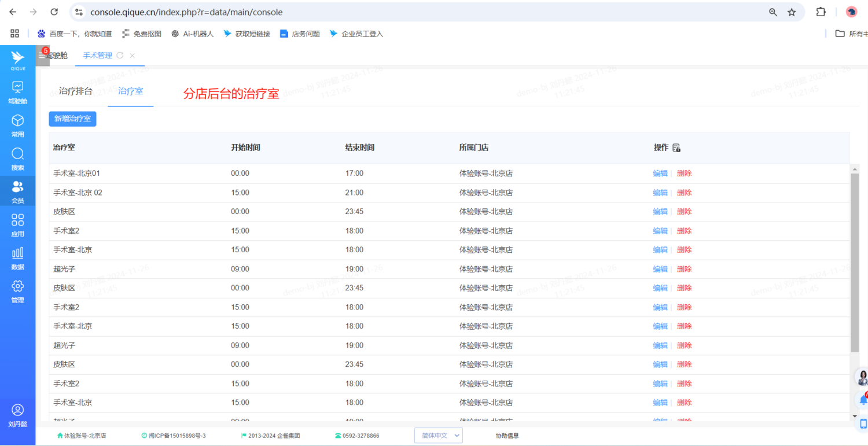The width and height of the screenshot is (868, 446).
Task: Switch to the 治疗排台 tab
Action: [75, 91]
